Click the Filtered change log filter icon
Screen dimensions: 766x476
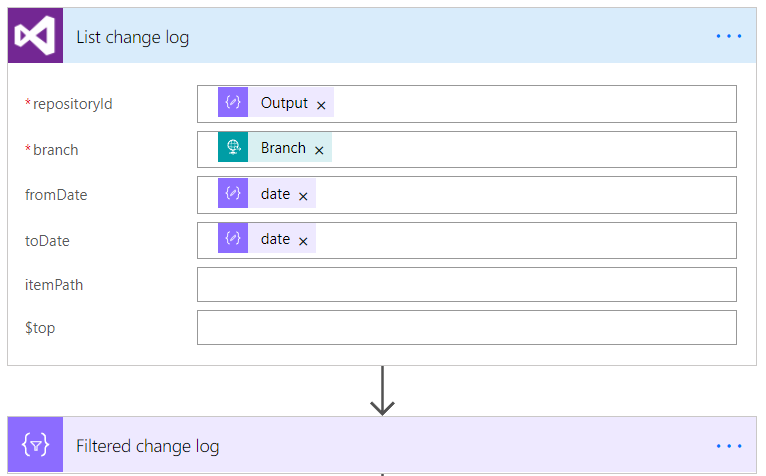pyautogui.click(x=36, y=446)
